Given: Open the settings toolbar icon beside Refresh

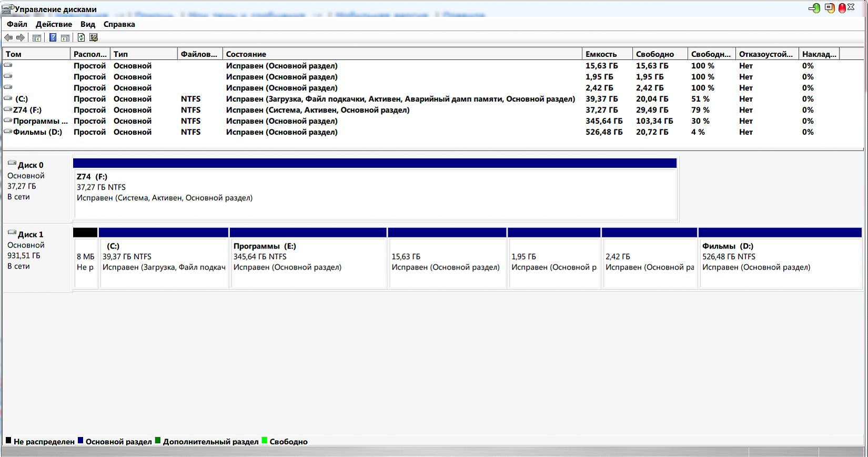Looking at the screenshot, I should click(x=94, y=37).
